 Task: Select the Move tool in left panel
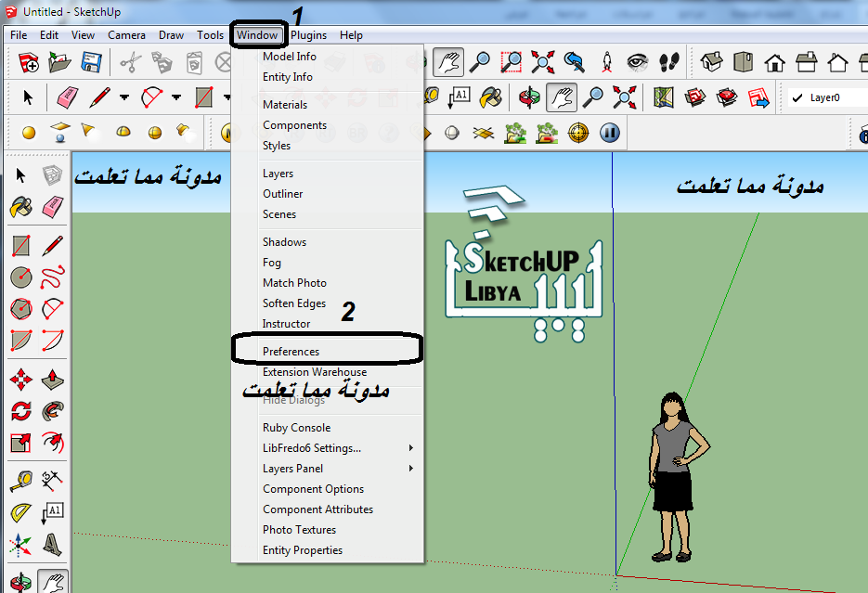[21, 380]
